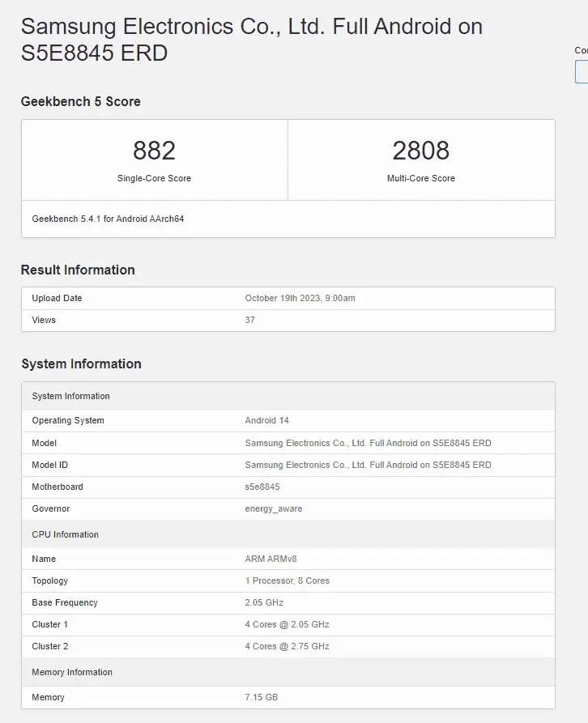
Task: Select the single-core score value 882
Action: click(154, 151)
